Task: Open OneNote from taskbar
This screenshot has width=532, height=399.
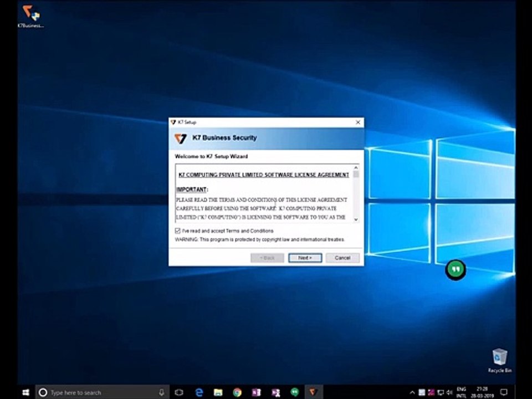Action: pos(256,392)
